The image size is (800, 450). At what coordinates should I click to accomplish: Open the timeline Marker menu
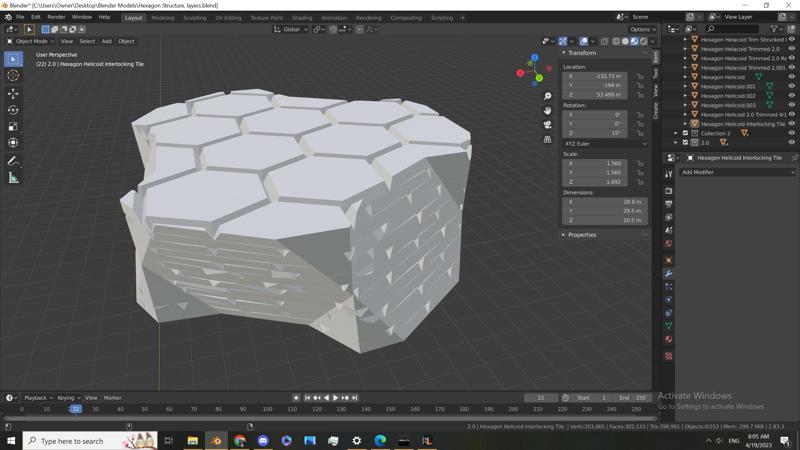[x=112, y=398]
